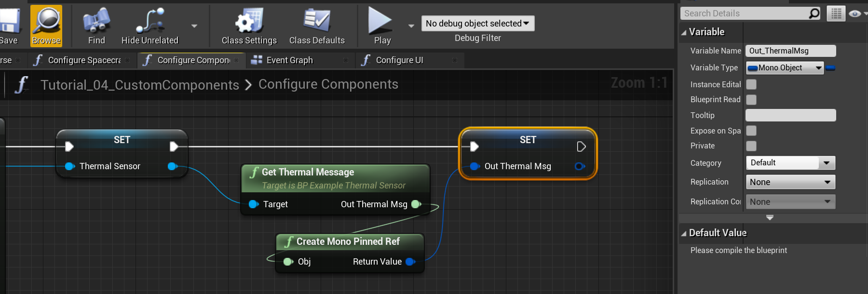Open Class Defaults checklist icon
Screen dimensions: 868x294
point(317,21)
